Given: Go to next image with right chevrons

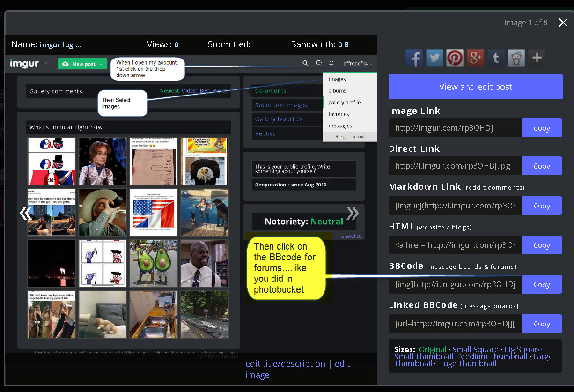Looking at the screenshot, I should [353, 213].
